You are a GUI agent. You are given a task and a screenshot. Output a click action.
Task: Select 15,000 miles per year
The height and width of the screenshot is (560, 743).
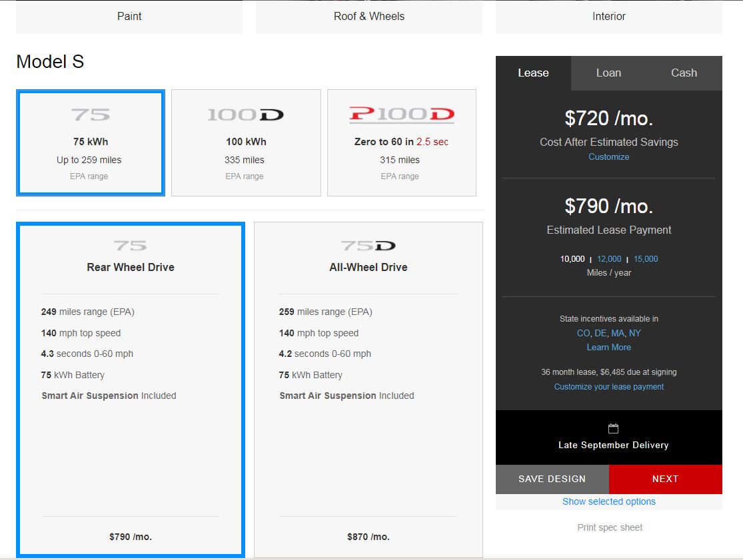coord(645,259)
